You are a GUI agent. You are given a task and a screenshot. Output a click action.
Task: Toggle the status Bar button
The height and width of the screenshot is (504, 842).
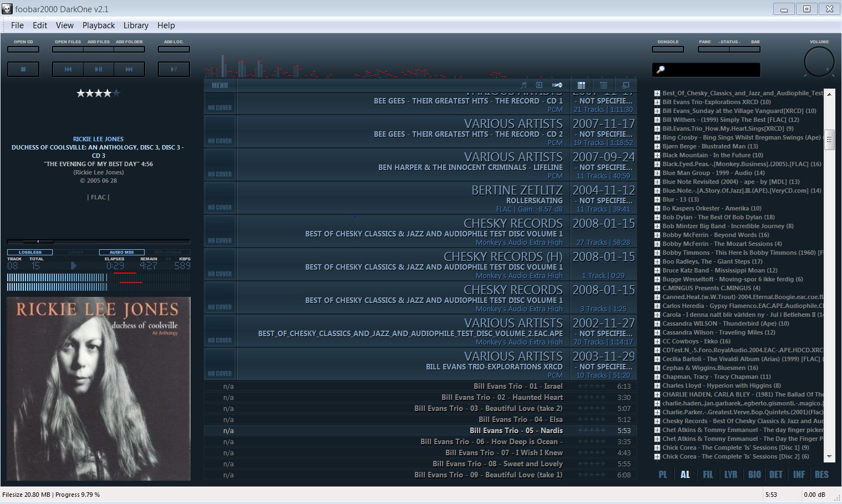click(x=745, y=49)
